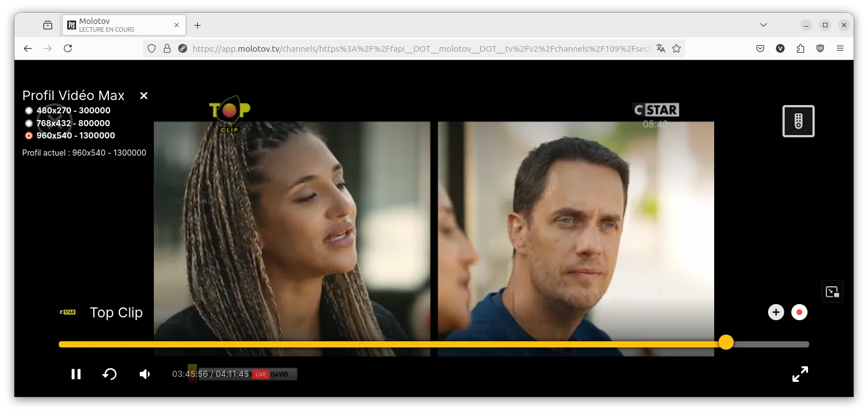
Task: Switch the player to fullscreen
Action: click(800, 374)
